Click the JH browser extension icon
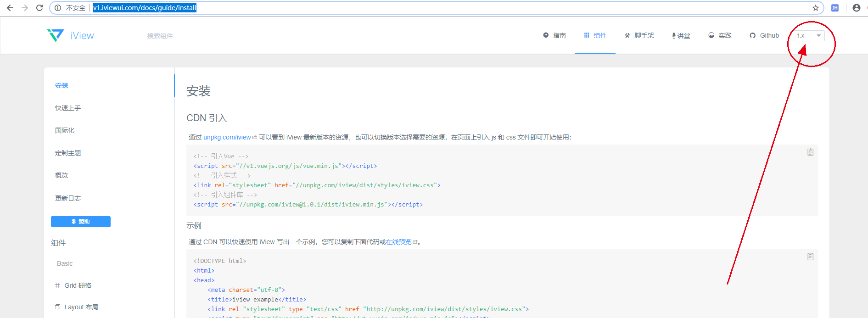868x318 pixels. [x=835, y=8]
